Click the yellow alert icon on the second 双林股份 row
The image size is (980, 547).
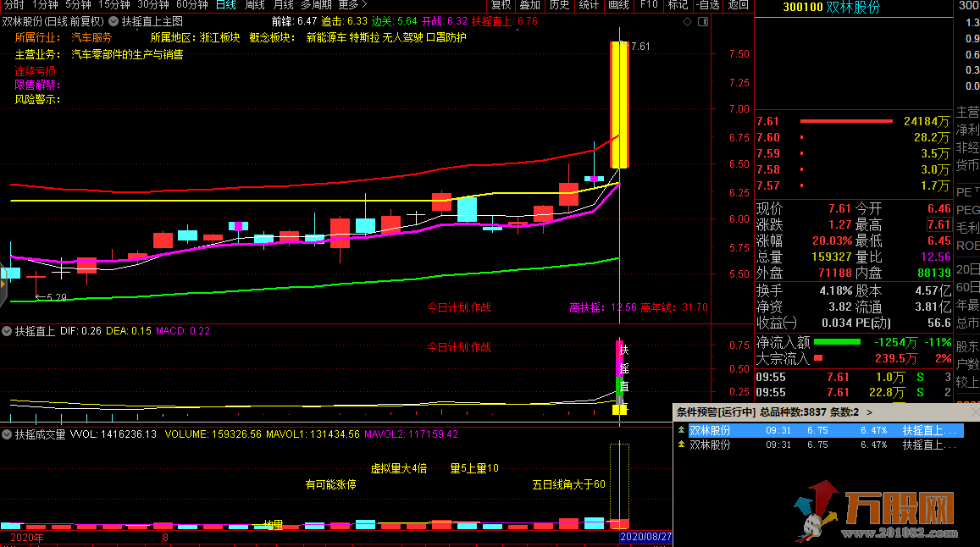click(681, 445)
